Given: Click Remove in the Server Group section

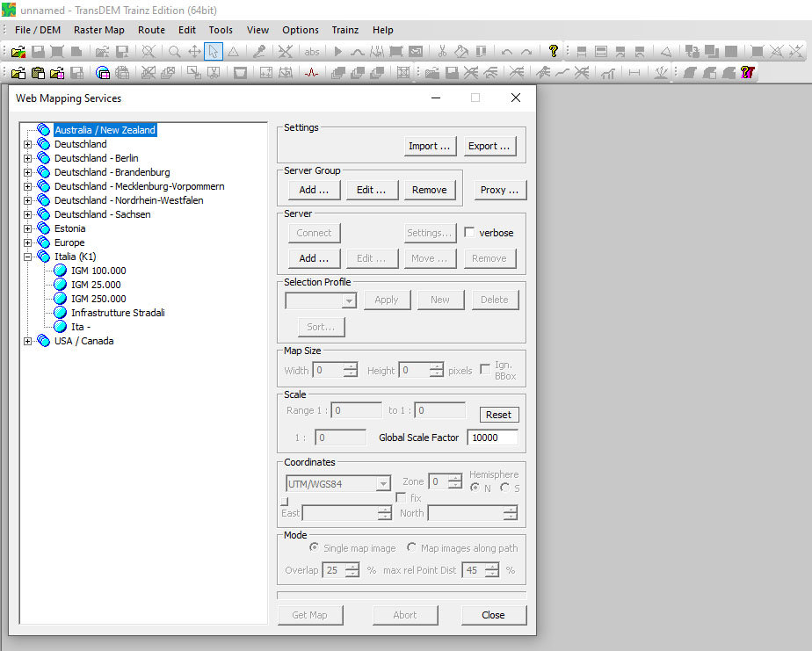Looking at the screenshot, I should [430, 190].
